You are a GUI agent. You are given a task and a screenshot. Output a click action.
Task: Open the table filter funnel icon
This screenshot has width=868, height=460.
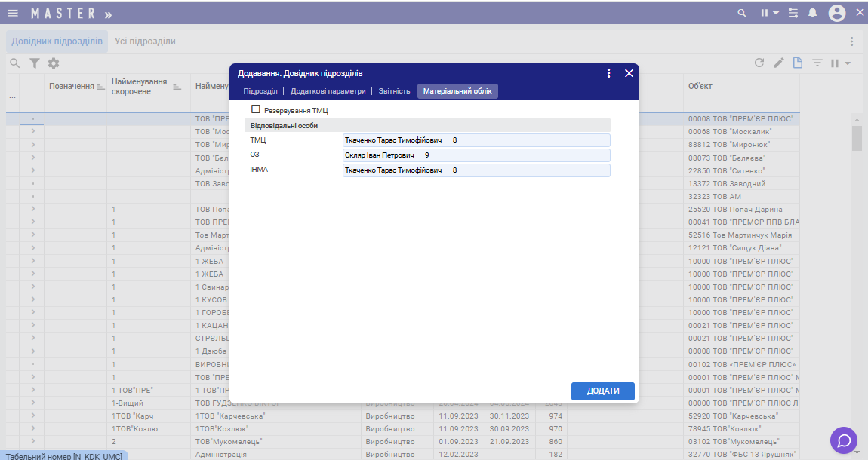[34, 63]
